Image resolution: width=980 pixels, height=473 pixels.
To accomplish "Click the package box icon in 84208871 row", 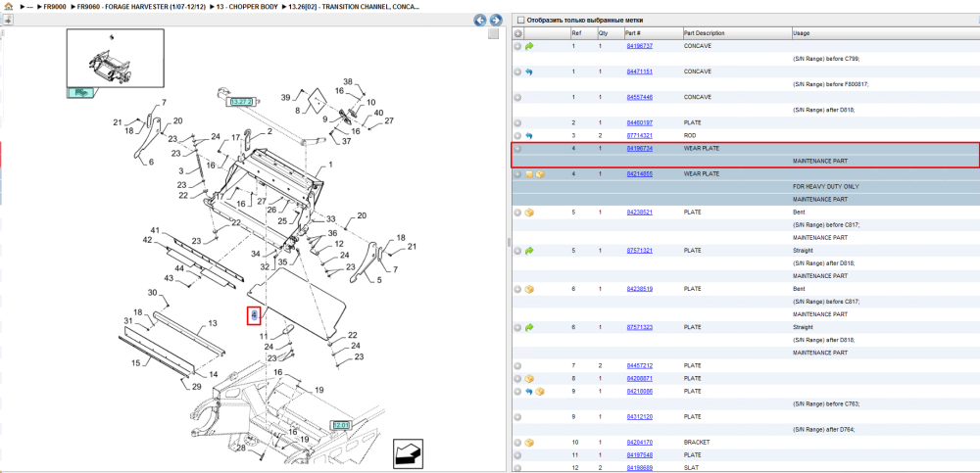I will click(529, 379).
